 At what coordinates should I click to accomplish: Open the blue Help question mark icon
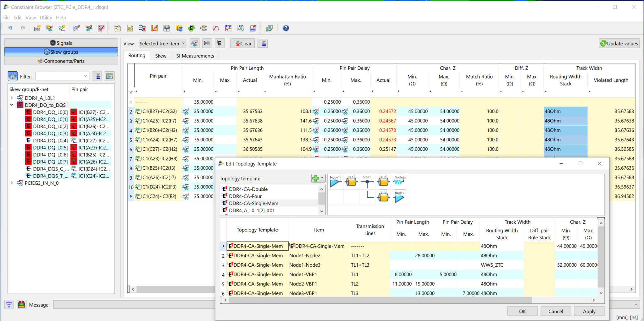286,28
